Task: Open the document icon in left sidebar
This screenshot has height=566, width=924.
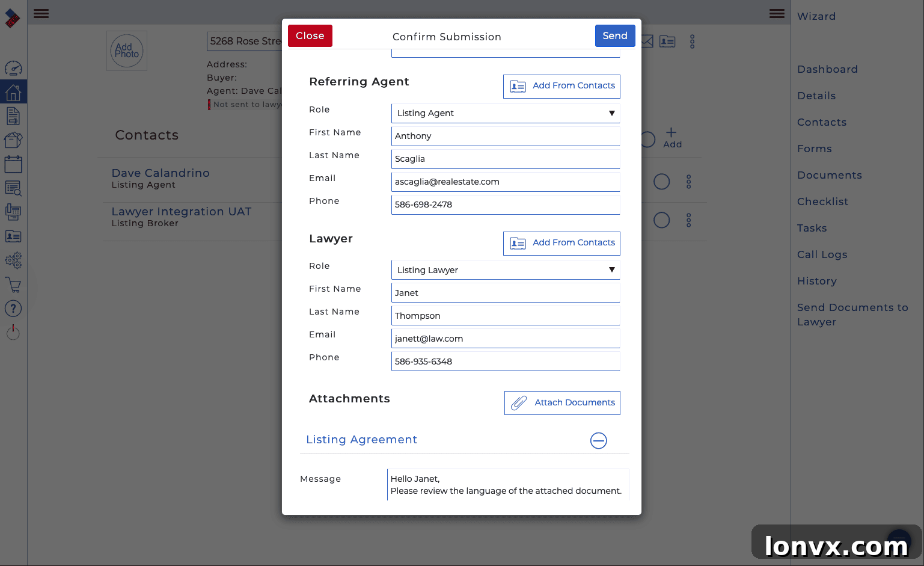Action: [x=13, y=116]
